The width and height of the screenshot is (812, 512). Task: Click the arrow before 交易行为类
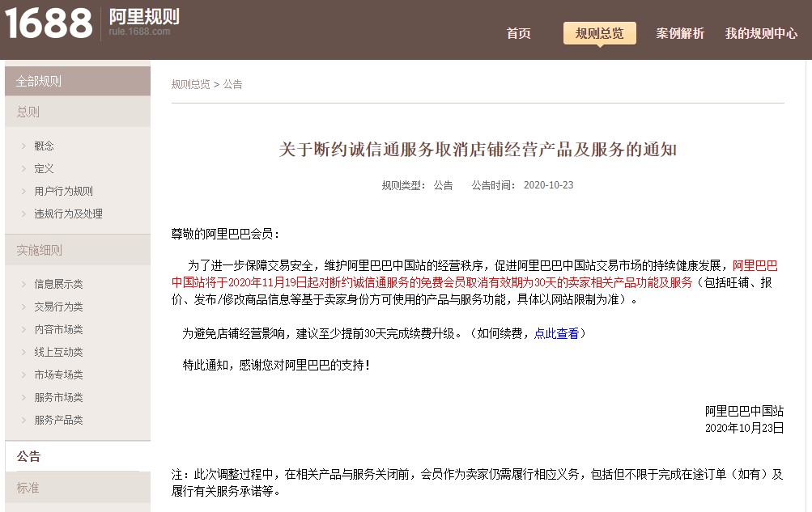[23, 307]
